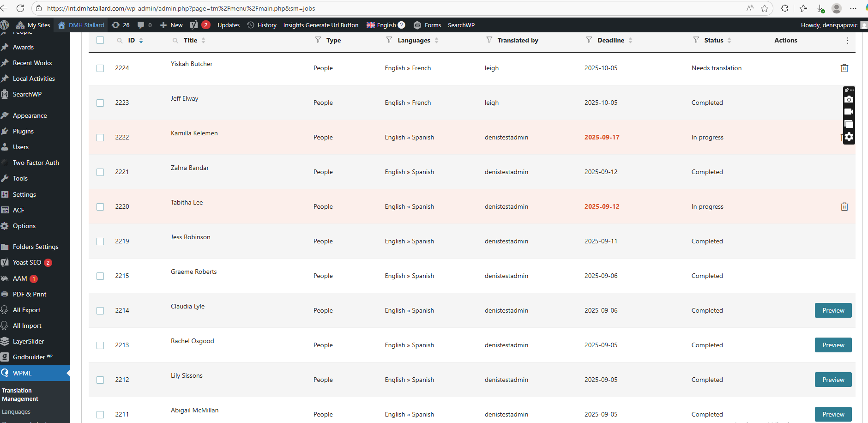
Task: Click search icon beside Title column
Action: tap(175, 41)
